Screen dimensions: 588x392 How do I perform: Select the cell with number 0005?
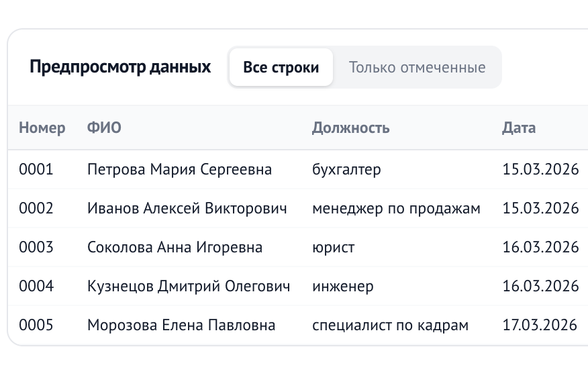pos(36,325)
